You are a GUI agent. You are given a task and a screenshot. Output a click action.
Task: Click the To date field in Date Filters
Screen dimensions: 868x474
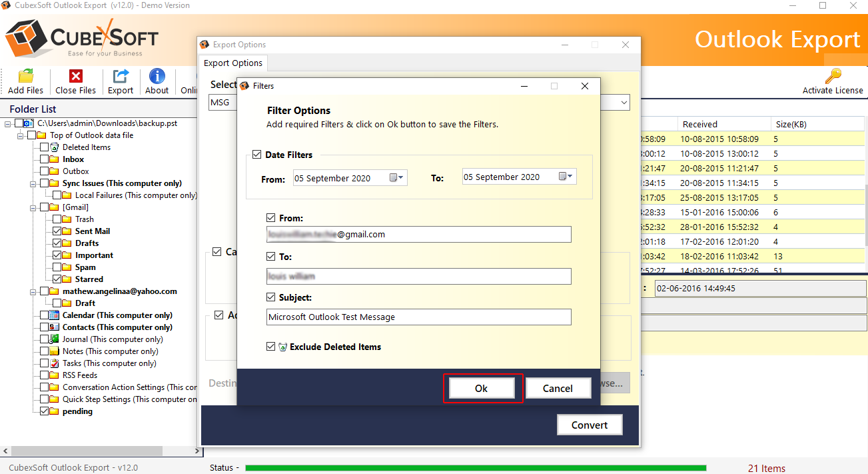(519, 177)
